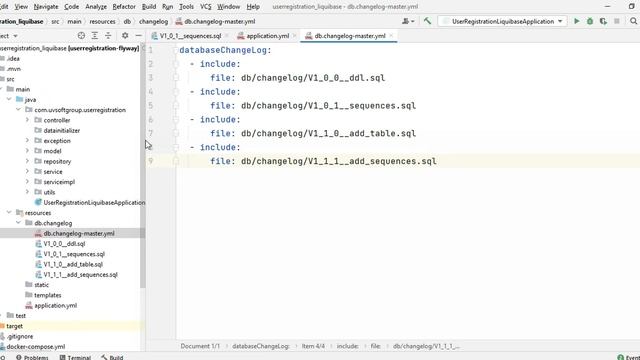
Task: Collapse the java folder
Action: [9, 99]
